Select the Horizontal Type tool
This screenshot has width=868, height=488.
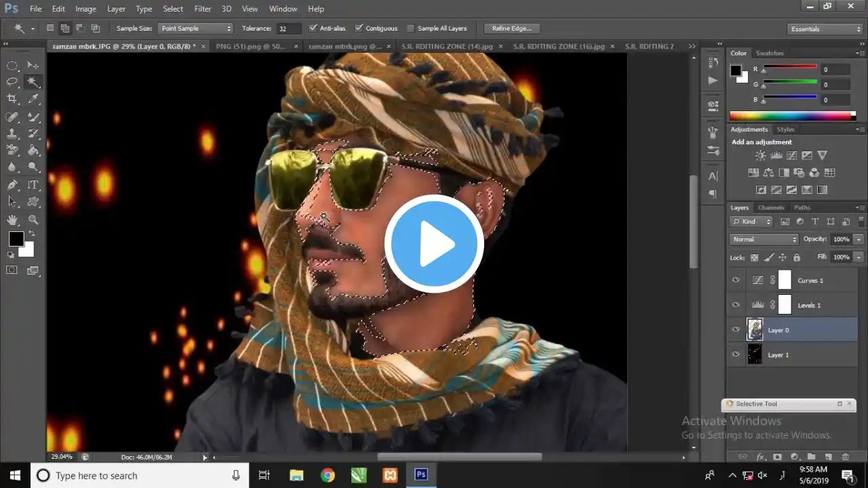point(33,185)
